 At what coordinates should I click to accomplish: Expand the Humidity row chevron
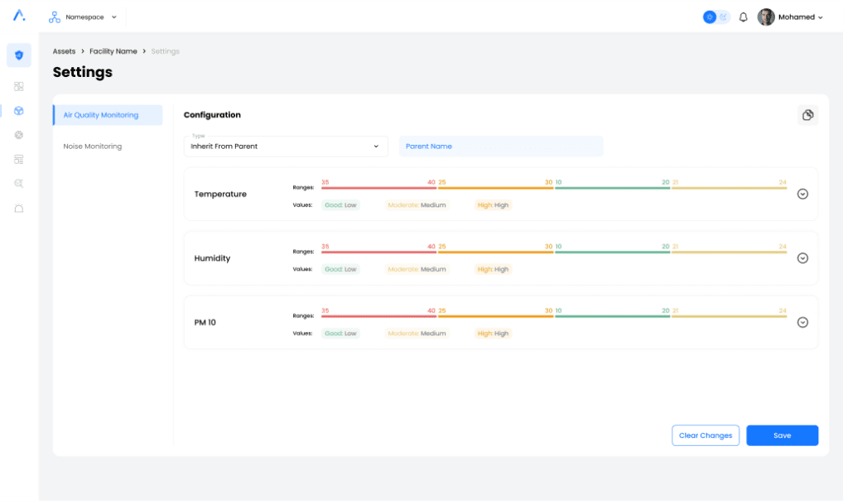[x=802, y=258]
